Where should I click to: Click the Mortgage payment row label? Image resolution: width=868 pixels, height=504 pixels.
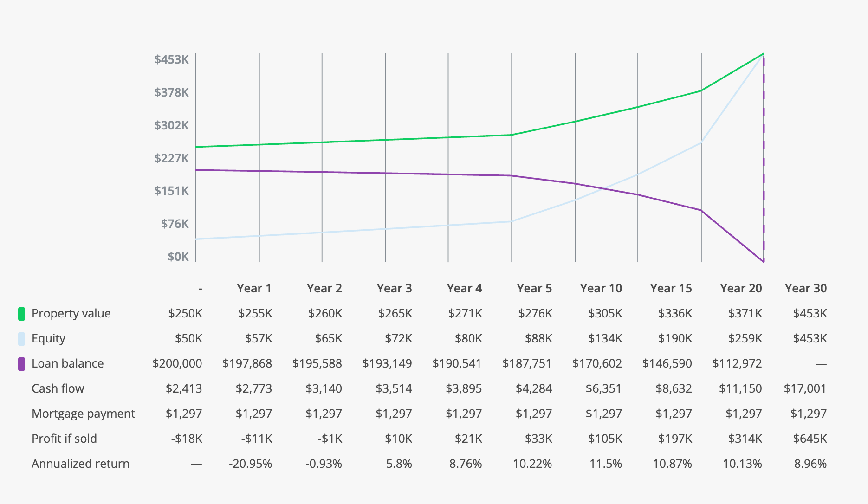pyautogui.click(x=83, y=414)
